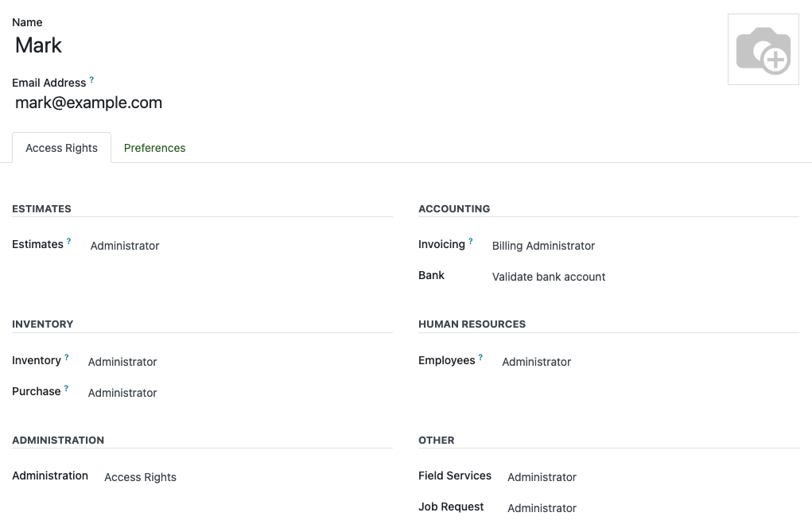Open the Estimates role dropdown
Viewport: 812px width, 528px height.
239,246
